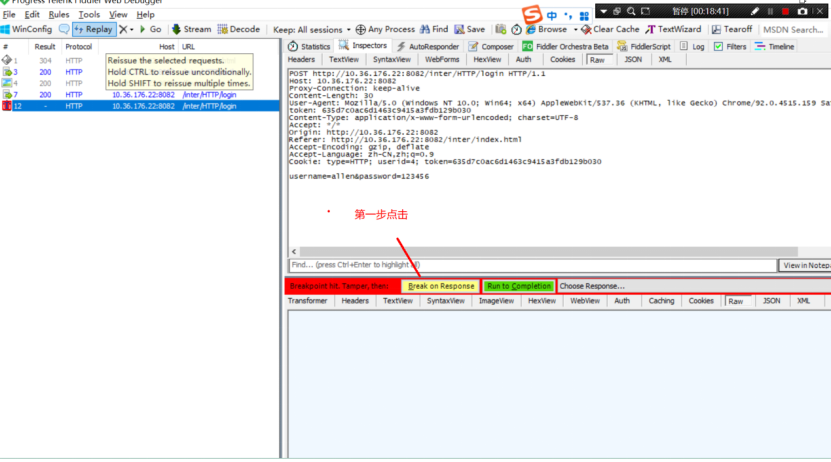Pause the screen recorder
This screenshot has width=831, height=462.
(770, 11)
